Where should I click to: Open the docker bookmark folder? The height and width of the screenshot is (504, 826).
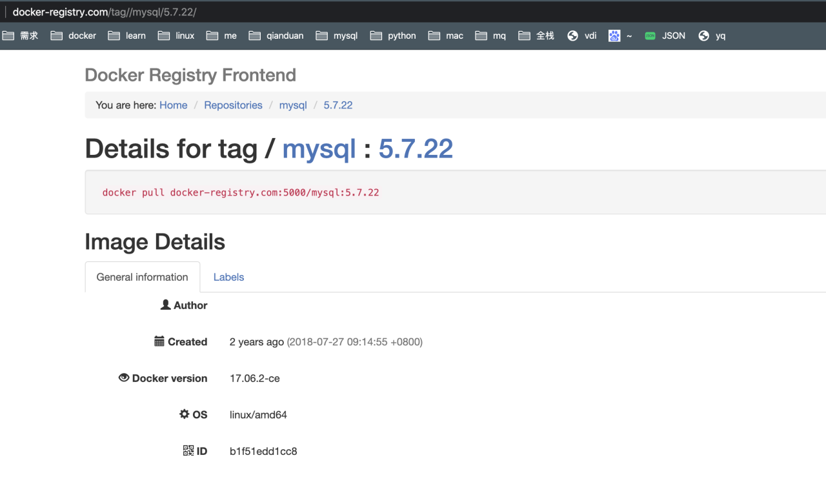pyautogui.click(x=74, y=35)
